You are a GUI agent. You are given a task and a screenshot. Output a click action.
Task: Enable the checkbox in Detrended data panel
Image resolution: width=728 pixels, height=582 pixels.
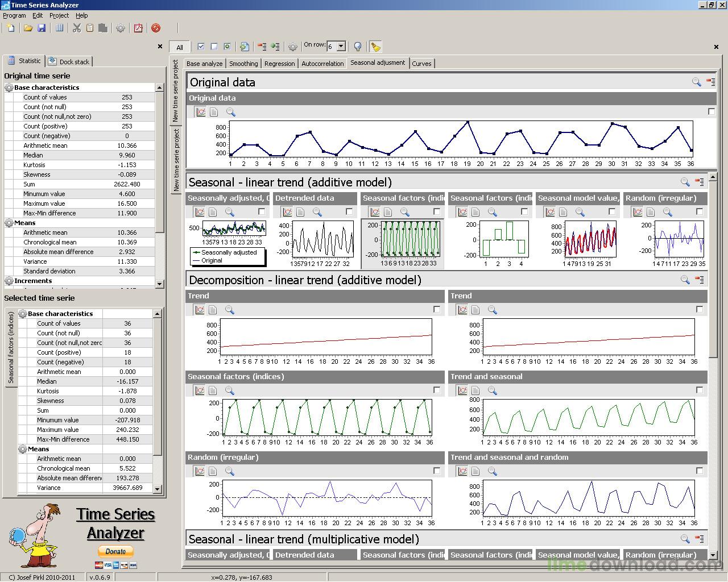tap(349, 211)
